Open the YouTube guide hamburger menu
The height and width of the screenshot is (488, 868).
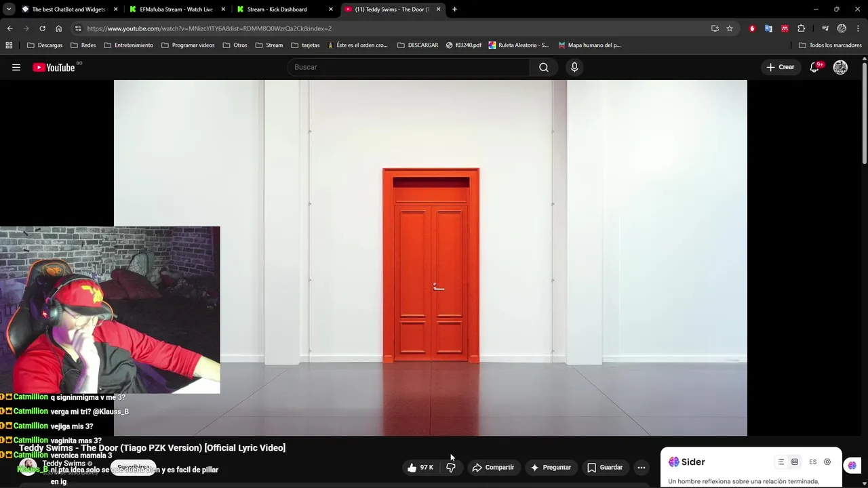point(16,67)
